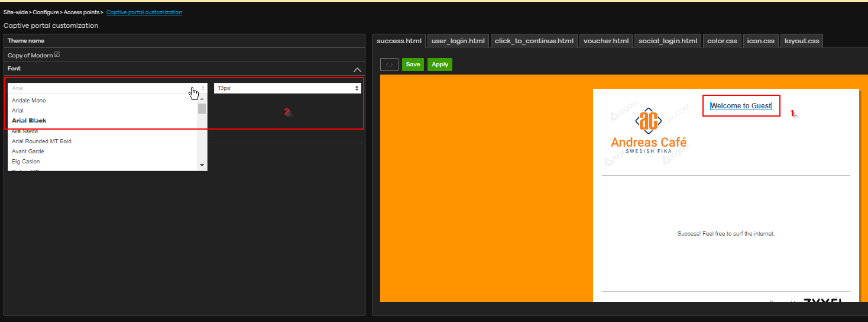Pick Arial Rounded MT Bold font
The width and height of the screenshot is (868, 322).
coord(41,141)
